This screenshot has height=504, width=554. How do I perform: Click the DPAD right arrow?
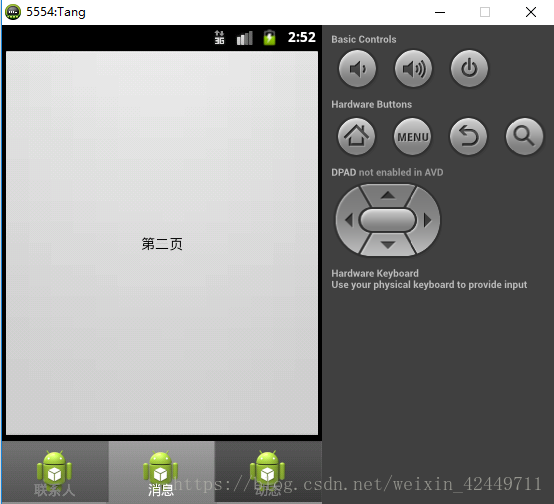point(428,220)
